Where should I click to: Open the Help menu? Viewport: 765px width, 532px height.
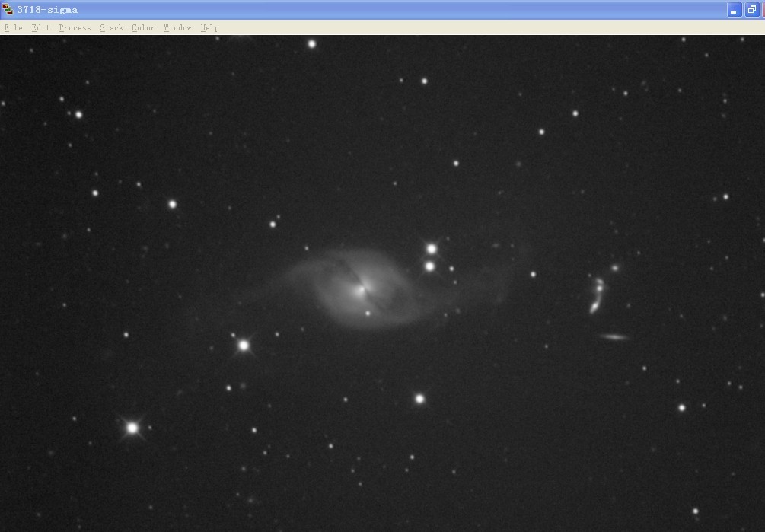click(x=209, y=28)
